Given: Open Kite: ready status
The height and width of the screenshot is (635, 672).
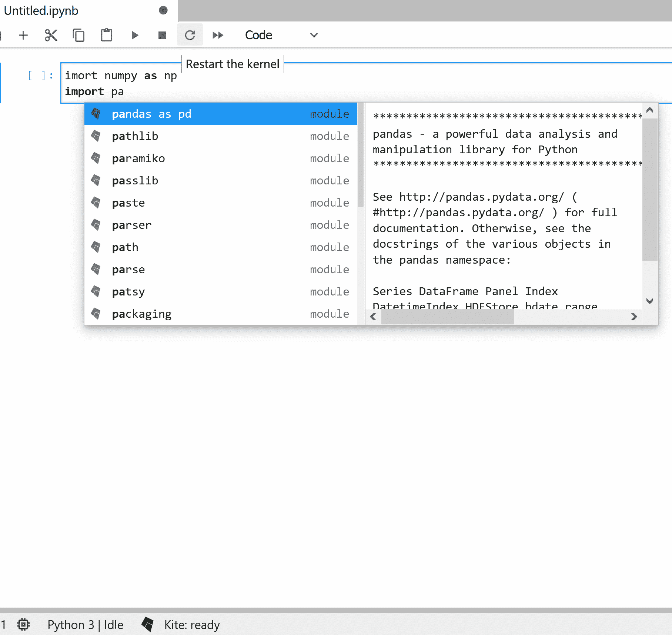Looking at the screenshot, I should [192, 625].
